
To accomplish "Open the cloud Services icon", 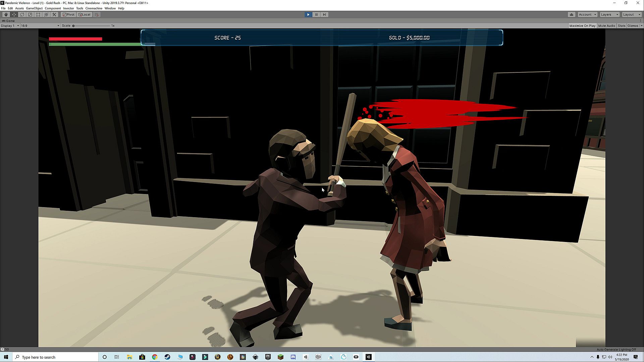I will point(572,14).
